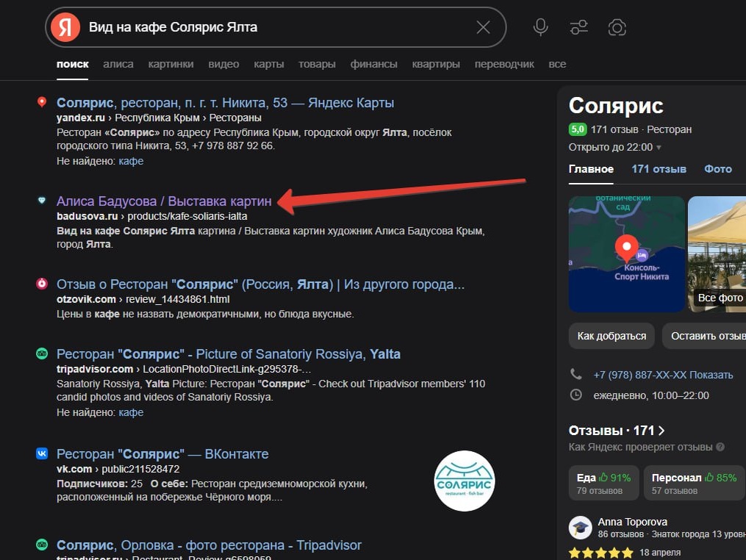Open Алиса Бадусова / Выставка картин result

164,201
